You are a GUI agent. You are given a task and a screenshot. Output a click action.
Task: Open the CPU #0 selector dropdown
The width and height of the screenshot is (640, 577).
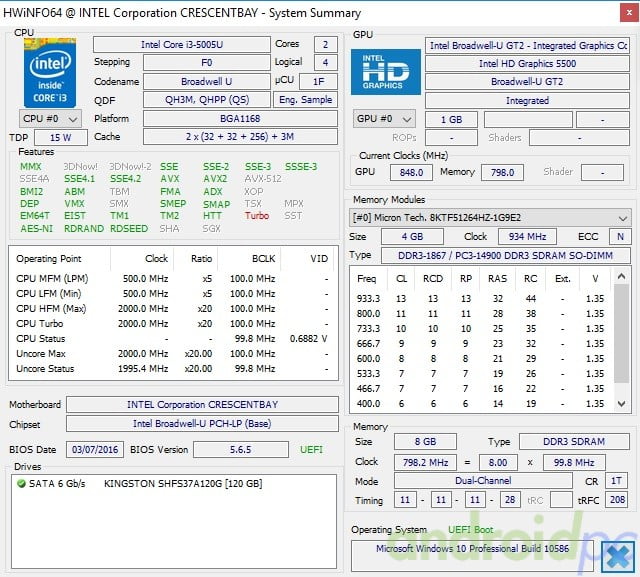coord(50,119)
